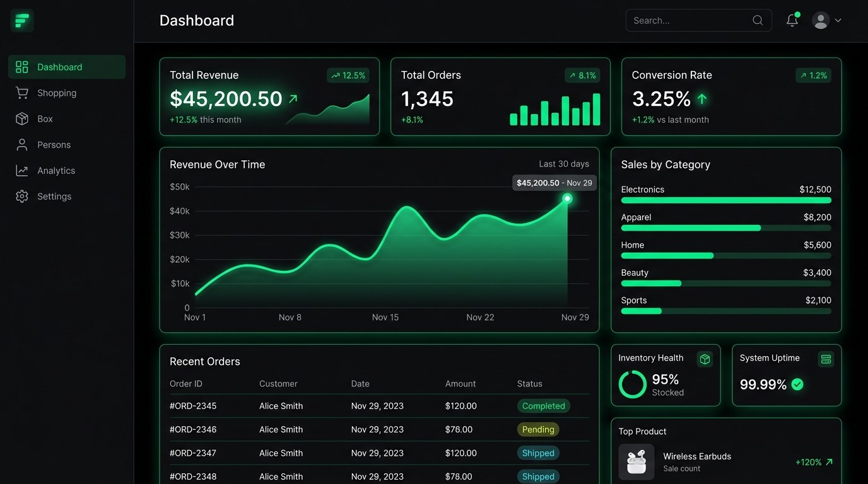This screenshot has height=484, width=868.
Task: Click the Sports progress bar
Action: click(x=726, y=311)
